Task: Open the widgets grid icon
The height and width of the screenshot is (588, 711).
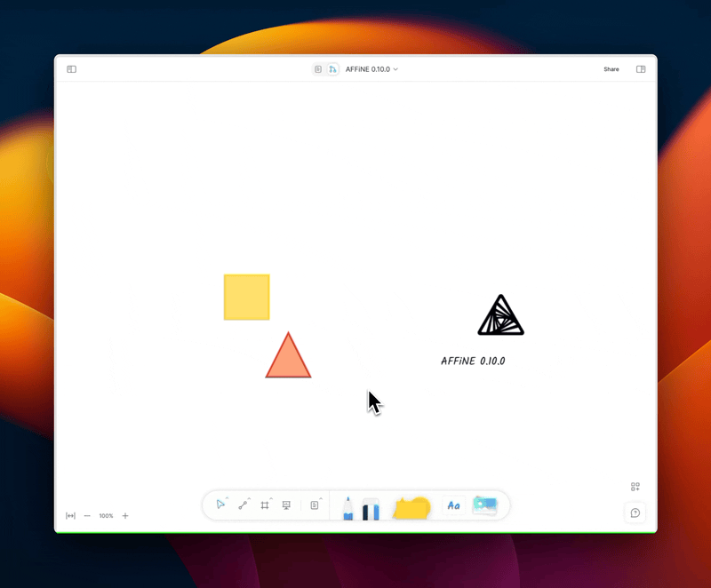Action: (635, 487)
